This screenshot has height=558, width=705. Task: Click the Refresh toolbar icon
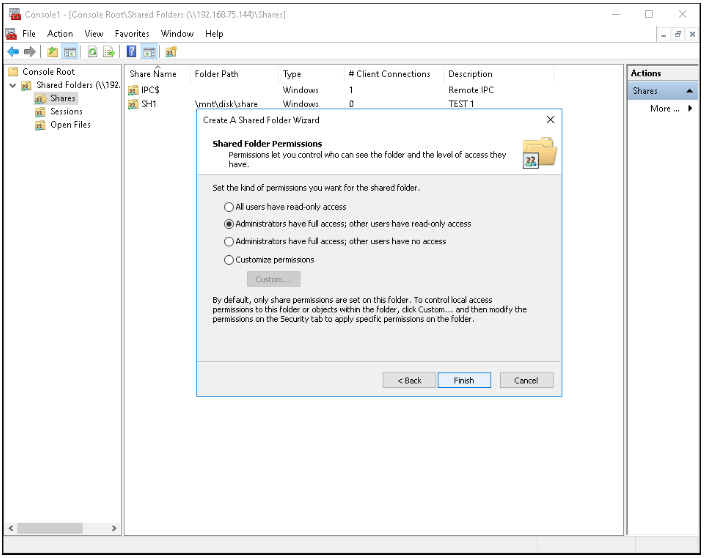[x=92, y=52]
